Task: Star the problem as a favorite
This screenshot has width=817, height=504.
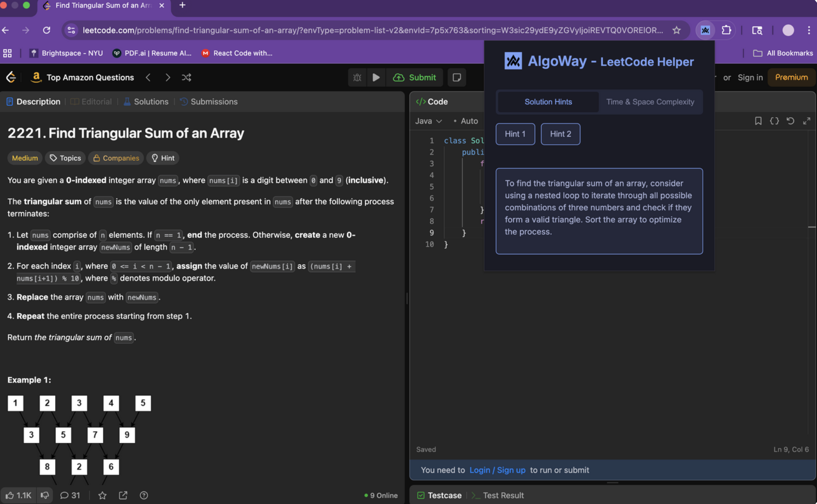Action: (102, 495)
